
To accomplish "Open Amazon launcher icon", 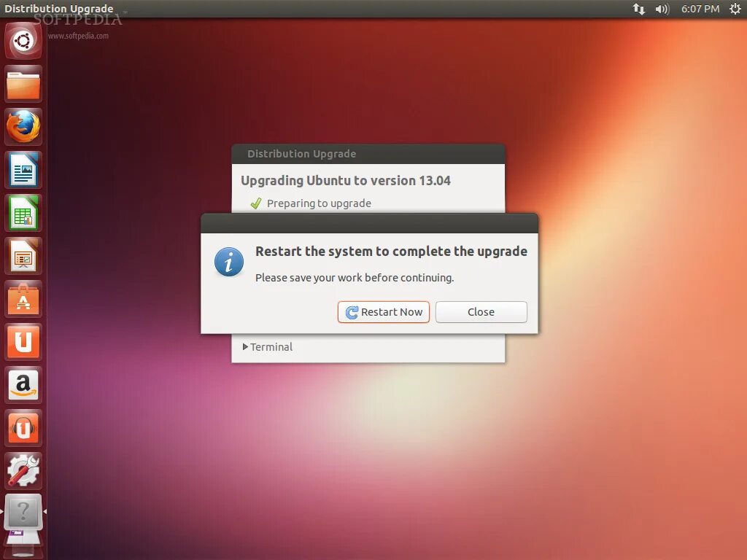I will [x=23, y=385].
